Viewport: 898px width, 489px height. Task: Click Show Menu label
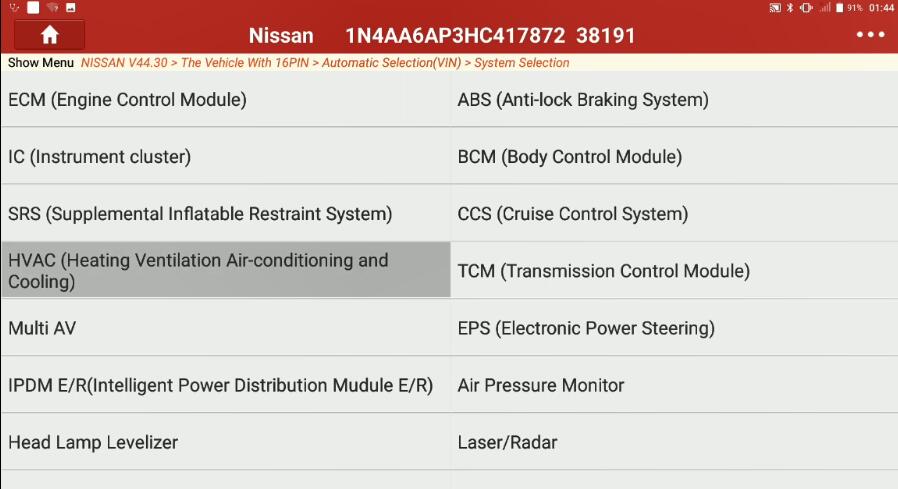41,62
